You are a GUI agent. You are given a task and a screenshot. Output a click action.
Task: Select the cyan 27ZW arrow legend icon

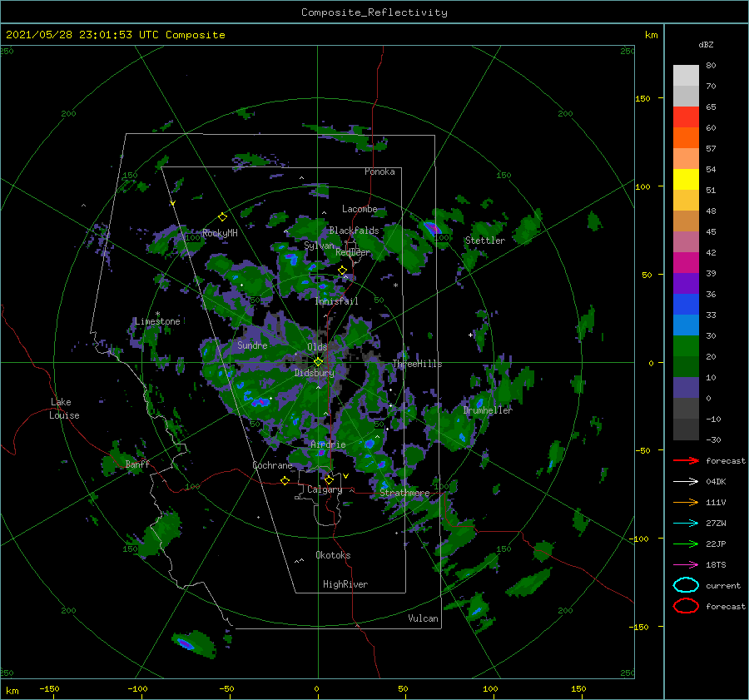pyautogui.click(x=686, y=523)
